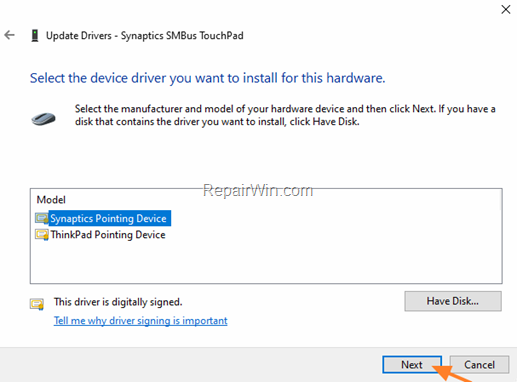Image resolution: width=517 pixels, height=382 pixels.
Task: Click the Update Drivers window title text
Action: [145, 36]
